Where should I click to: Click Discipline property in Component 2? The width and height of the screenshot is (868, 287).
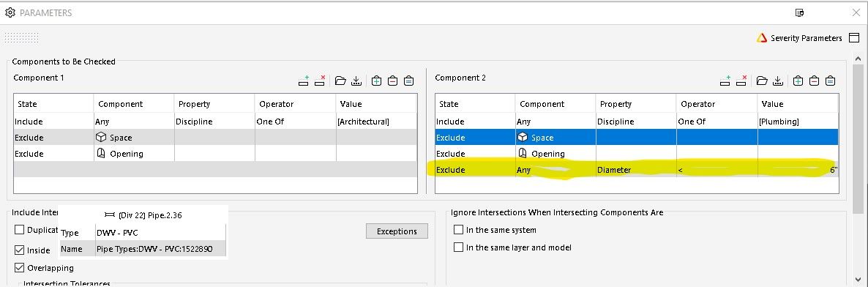pyautogui.click(x=635, y=122)
